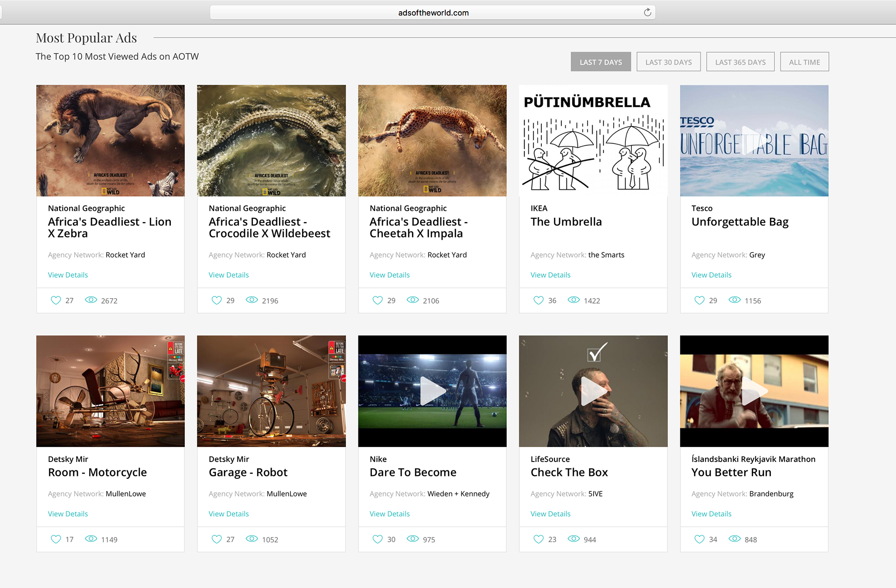Like Garage - Robot heart icon

coord(217,539)
